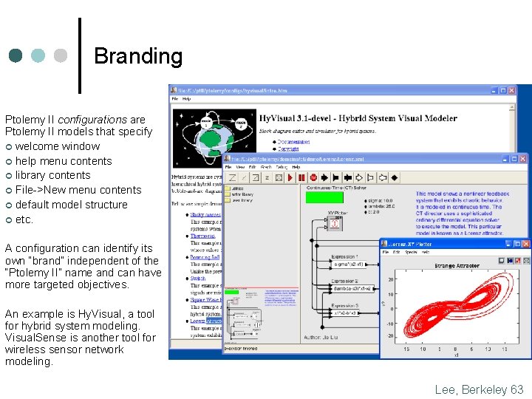Screen dimensions: 532x399
Task: Open the Help menu in Lorenz editor window
Action: tap(296, 167)
